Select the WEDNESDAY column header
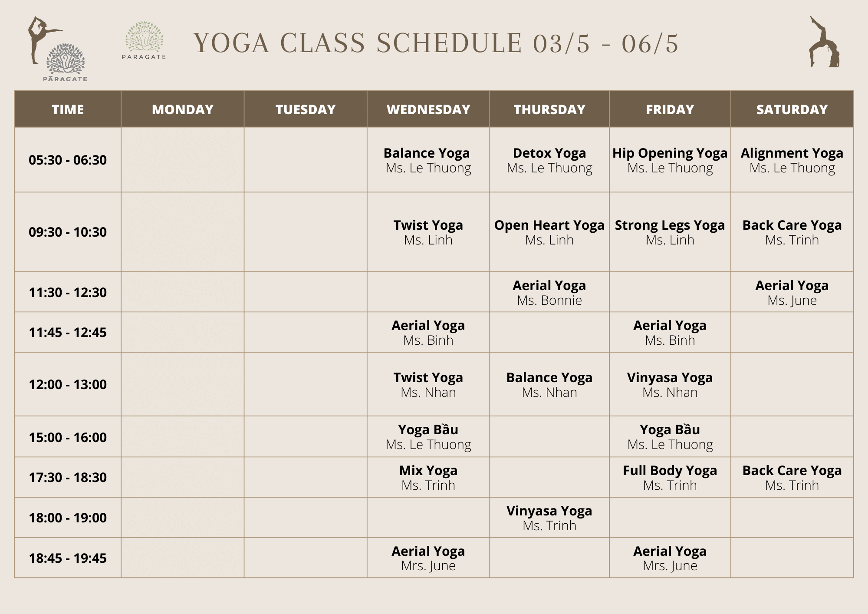The height and width of the screenshot is (614, 868). [428, 109]
